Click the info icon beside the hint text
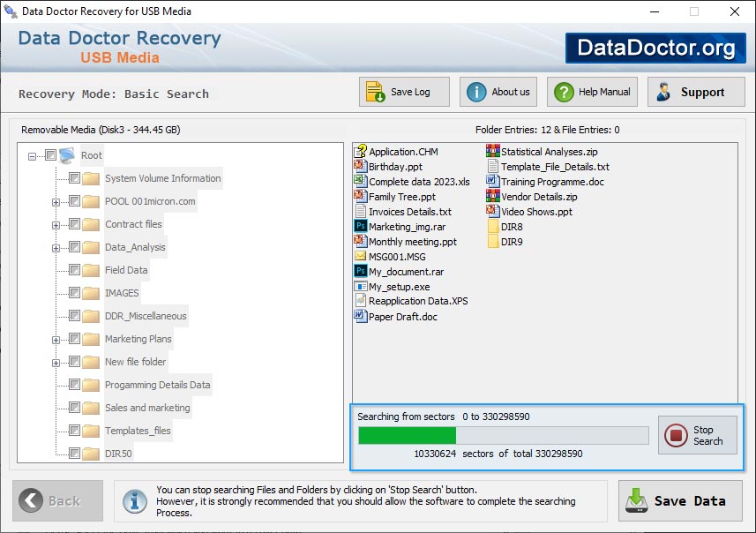 [x=135, y=501]
